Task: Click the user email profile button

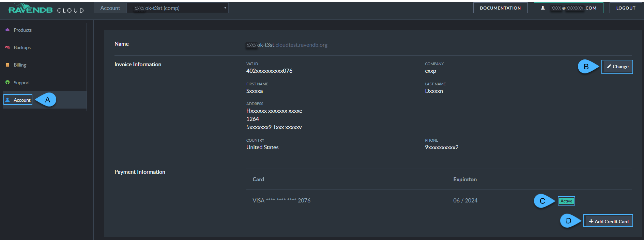Action: pyautogui.click(x=568, y=8)
